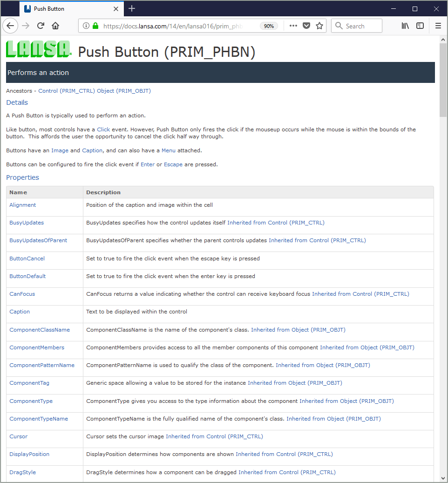This screenshot has width=448, height=483.
Task: Click Inherited from Control link in DragStyle row
Action: 287,472
